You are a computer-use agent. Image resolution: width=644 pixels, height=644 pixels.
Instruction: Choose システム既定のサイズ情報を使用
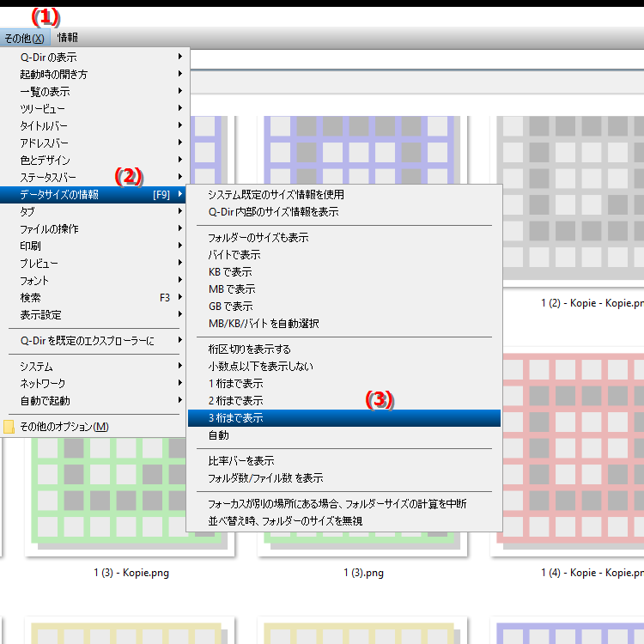click(x=344, y=195)
